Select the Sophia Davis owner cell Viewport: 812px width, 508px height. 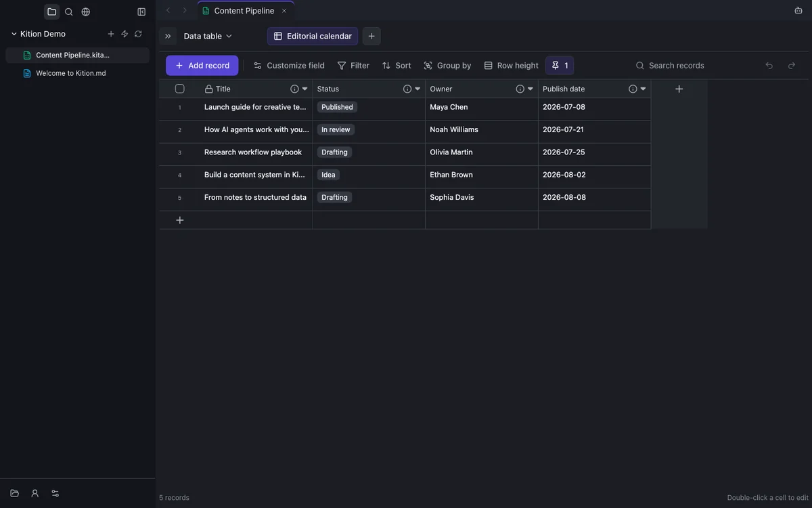(x=482, y=200)
